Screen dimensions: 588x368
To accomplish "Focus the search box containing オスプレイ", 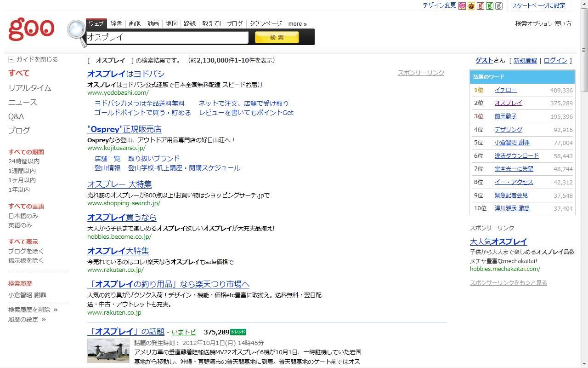I will (167, 37).
